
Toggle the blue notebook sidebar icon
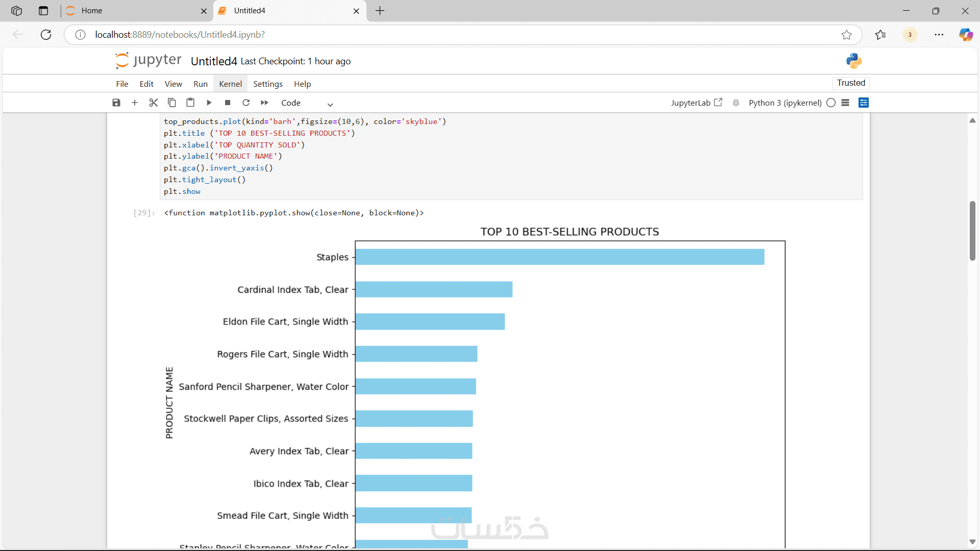click(864, 103)
